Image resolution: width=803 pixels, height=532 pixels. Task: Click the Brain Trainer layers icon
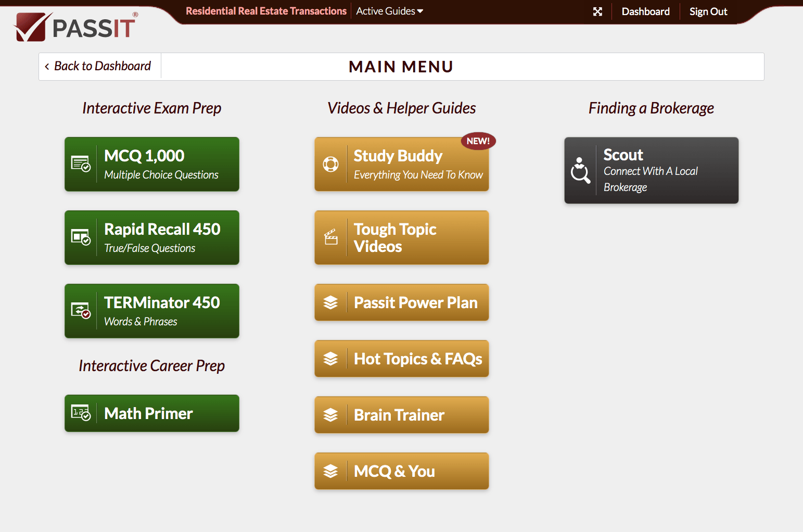(330, 415)
